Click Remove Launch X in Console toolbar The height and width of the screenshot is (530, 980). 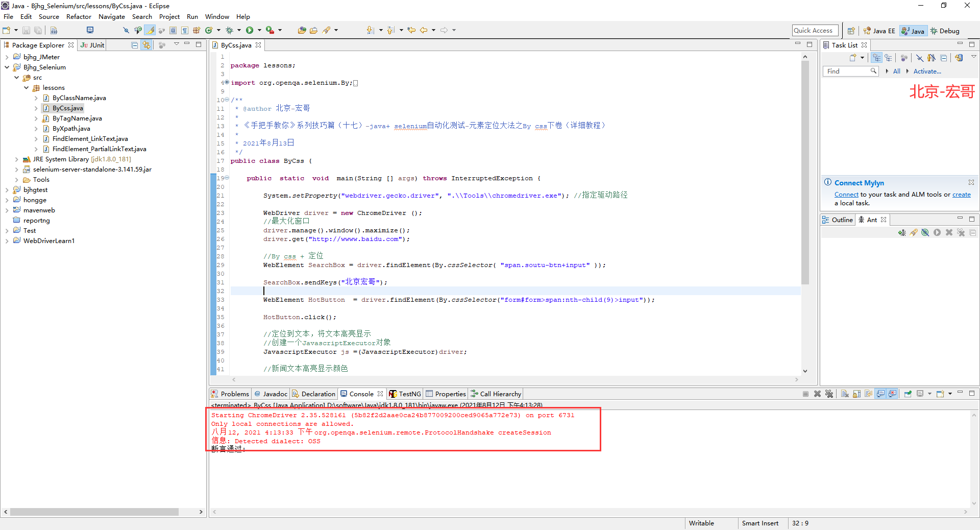pos(817,394)
